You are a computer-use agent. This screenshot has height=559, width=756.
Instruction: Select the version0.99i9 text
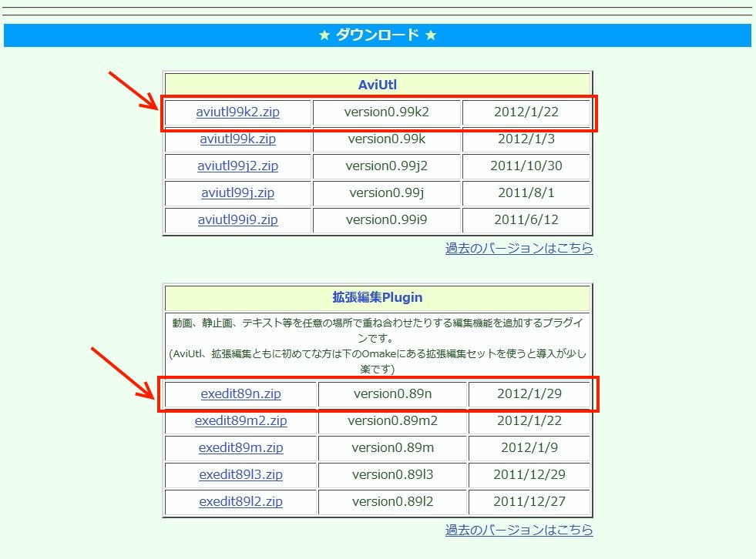[x=387, y=219]
